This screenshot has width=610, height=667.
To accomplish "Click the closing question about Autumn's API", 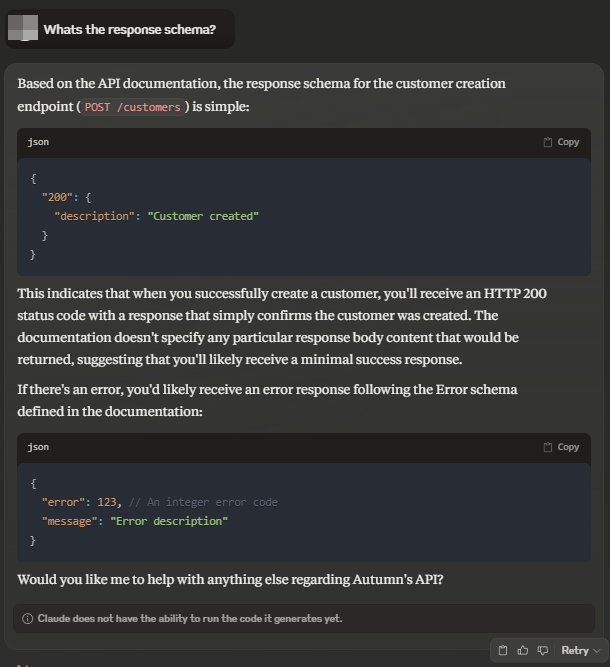I will (x=231, y=580).
